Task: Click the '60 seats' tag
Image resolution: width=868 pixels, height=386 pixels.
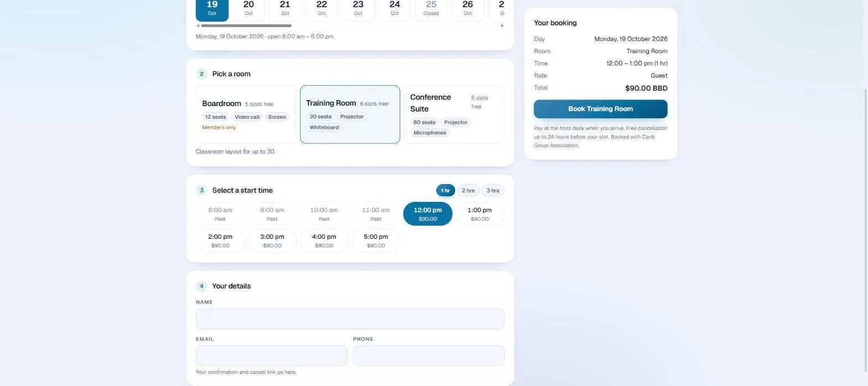Action: coord(425,122)
